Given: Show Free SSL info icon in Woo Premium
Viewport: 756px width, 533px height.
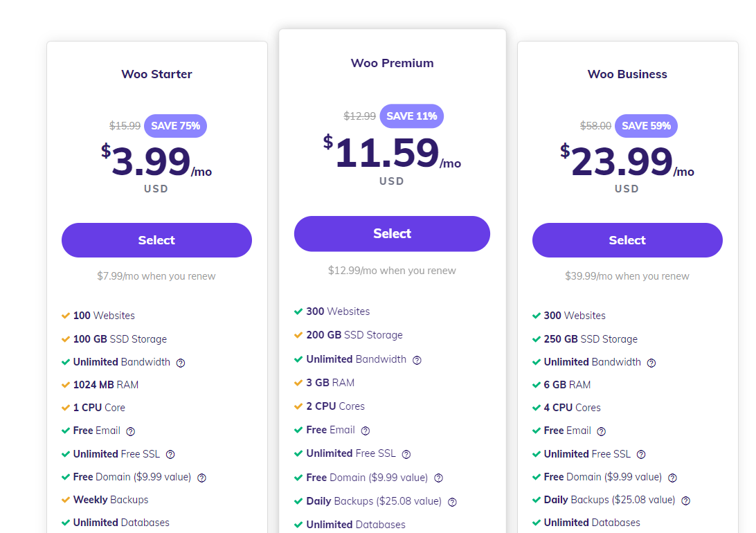Looking at the screenshot, I should 406,454.
